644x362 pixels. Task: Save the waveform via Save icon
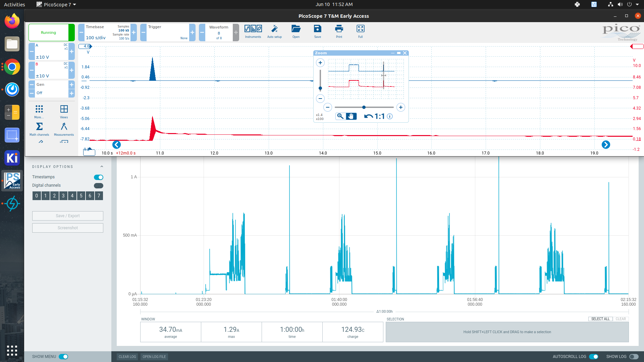tap(318, 32)
